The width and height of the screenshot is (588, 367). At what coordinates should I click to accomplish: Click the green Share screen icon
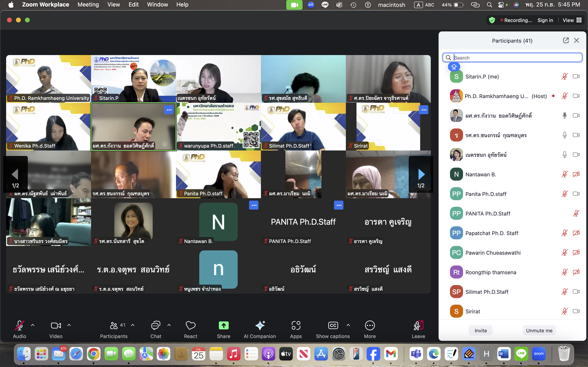pyautogui.click(x=223, y=325)
